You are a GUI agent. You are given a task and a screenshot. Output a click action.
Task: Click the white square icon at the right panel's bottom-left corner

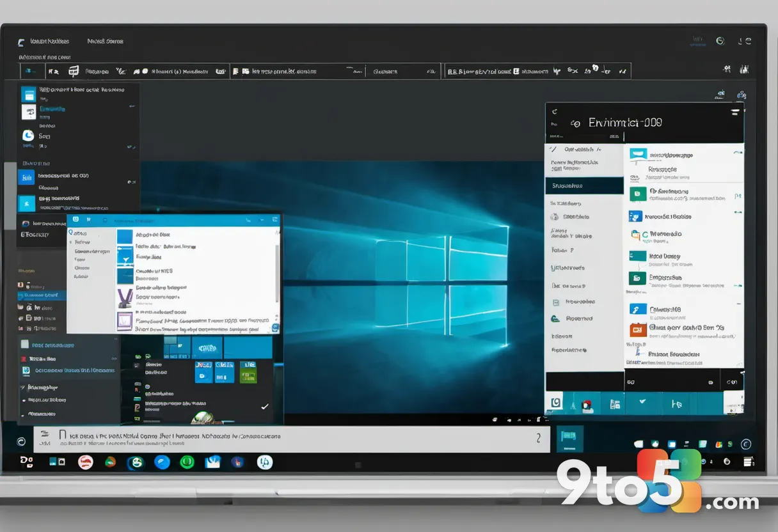(555, 403)
